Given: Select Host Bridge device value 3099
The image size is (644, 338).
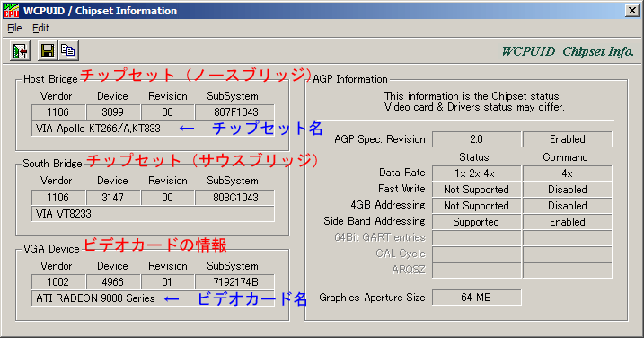Looking at the screenshot, I should (113, 112).
